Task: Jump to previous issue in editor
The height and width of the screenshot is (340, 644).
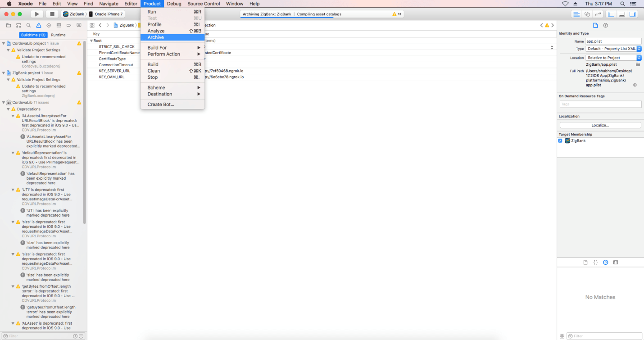Action: tap(542, 25)
